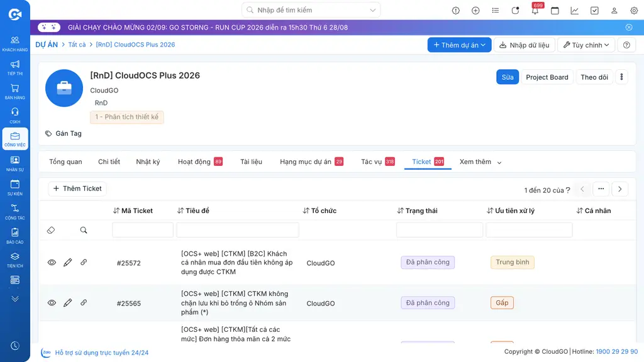
Task: Open the Project Board button
Action: click(547, 77)
